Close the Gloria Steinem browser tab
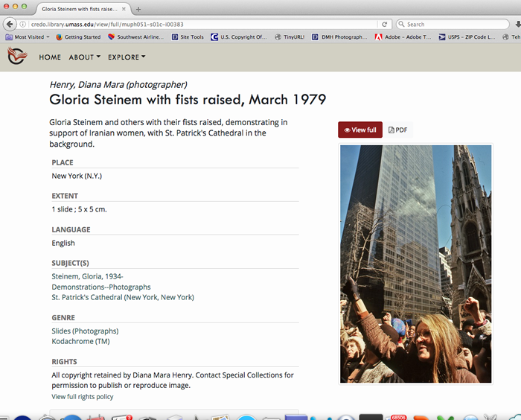 125,8
